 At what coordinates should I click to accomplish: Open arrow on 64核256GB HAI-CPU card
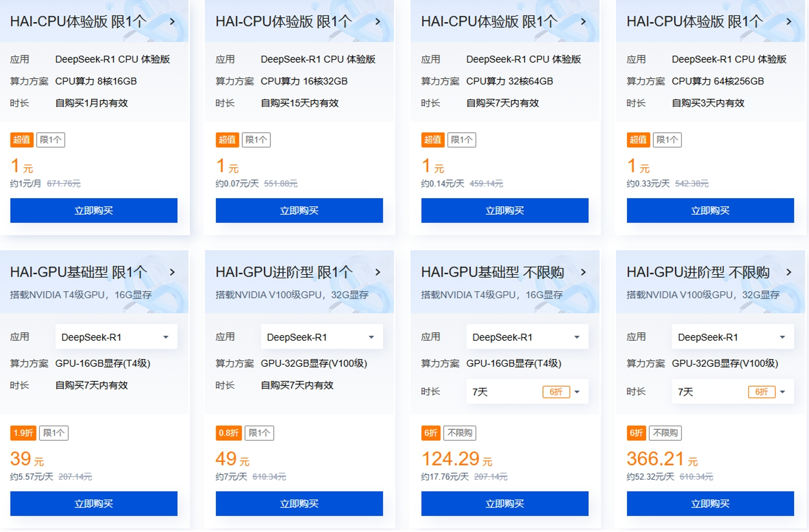tap(789, 22)
